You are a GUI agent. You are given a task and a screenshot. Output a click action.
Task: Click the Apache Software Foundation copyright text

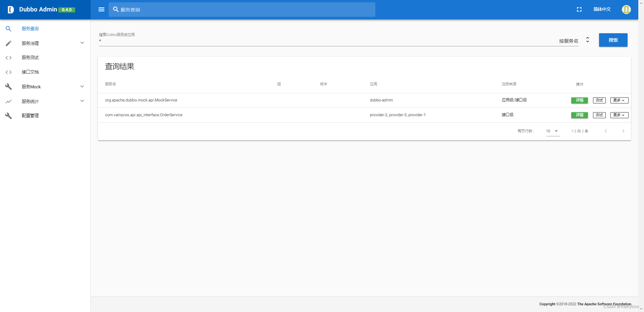pos(585,304)
